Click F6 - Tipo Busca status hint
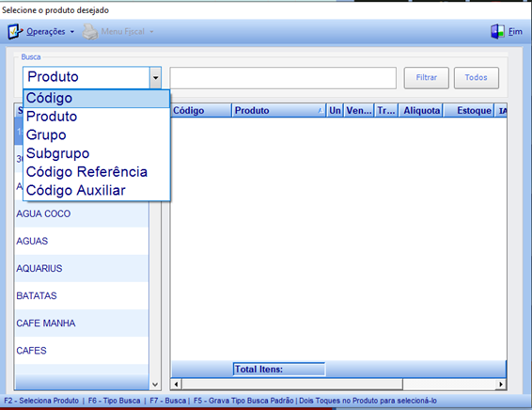Screen dimensions: 532x410 click(114, 401)
